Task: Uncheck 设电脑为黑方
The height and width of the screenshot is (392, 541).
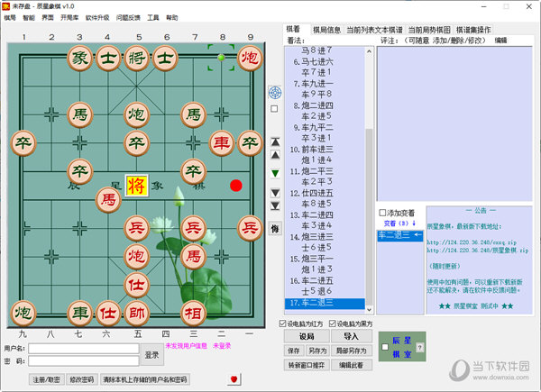Action: click(x=332, y=324)
